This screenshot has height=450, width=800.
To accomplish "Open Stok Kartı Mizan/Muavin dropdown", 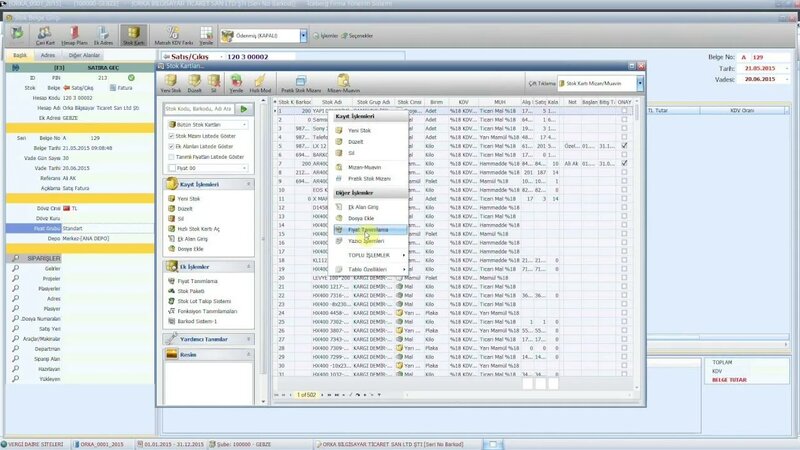I will (x=640, y=83).
